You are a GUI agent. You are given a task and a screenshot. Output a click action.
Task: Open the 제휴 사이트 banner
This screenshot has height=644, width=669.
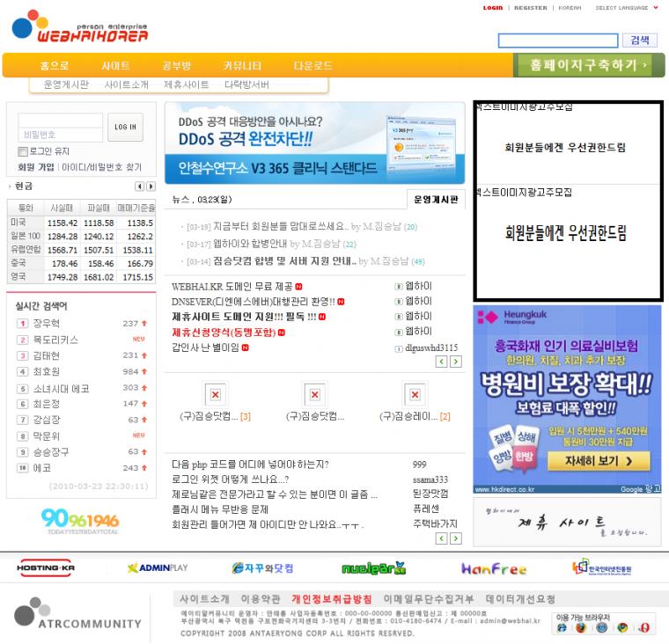(567, 522)
